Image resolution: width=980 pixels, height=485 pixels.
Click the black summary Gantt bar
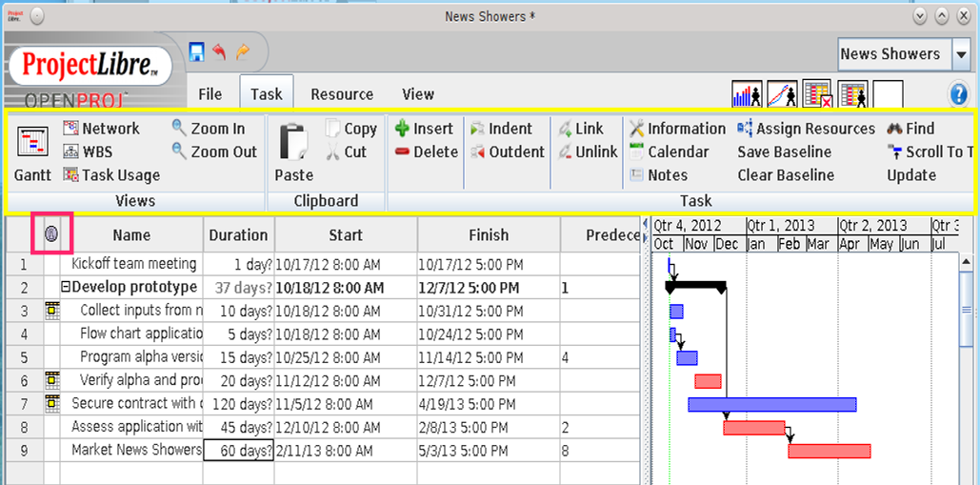tap(695, 286)
